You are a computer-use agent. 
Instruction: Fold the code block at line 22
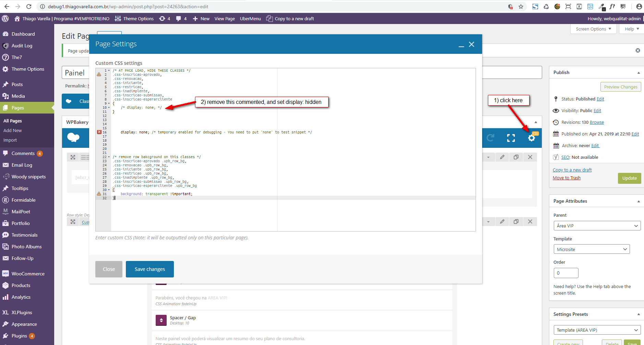pyautogui.click(x=109, y=157)
